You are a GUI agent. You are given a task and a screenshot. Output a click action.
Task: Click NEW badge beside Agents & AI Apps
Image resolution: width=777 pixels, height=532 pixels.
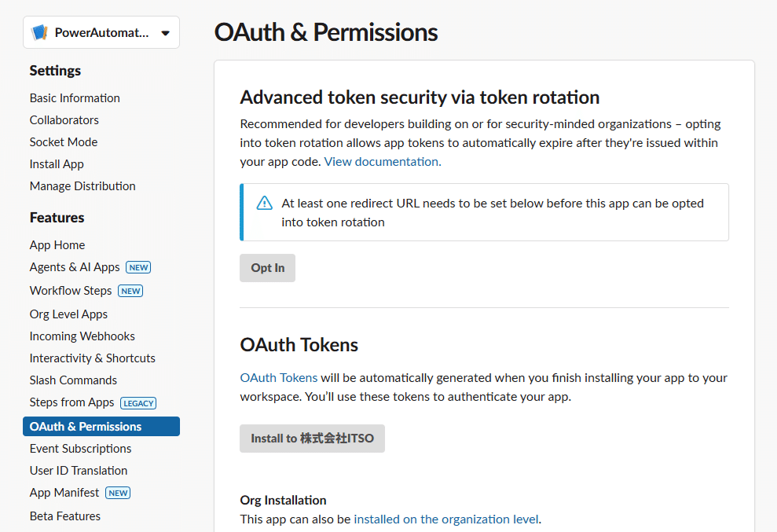(138, 267)
